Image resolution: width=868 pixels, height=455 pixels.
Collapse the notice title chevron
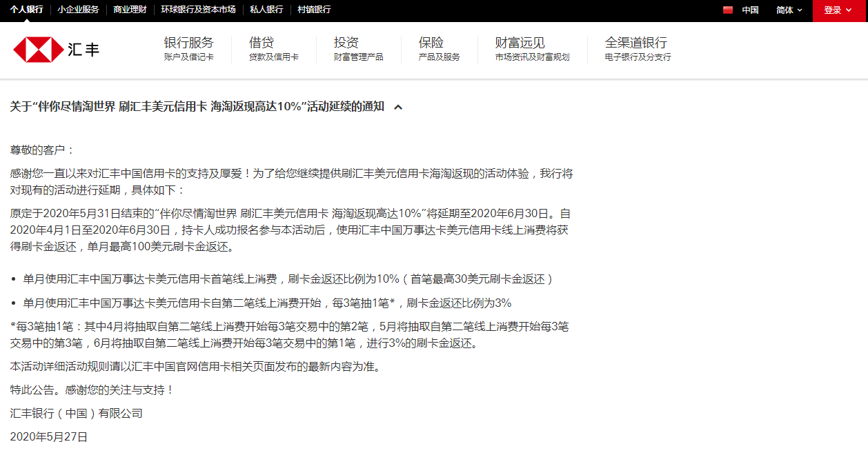pyautogui.click(x=397, y=107)
